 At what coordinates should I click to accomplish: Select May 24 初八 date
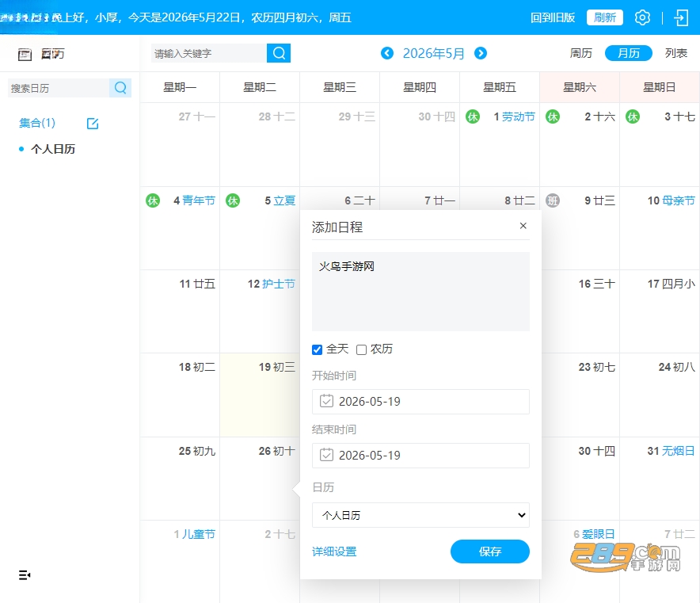tap(677, 367)
